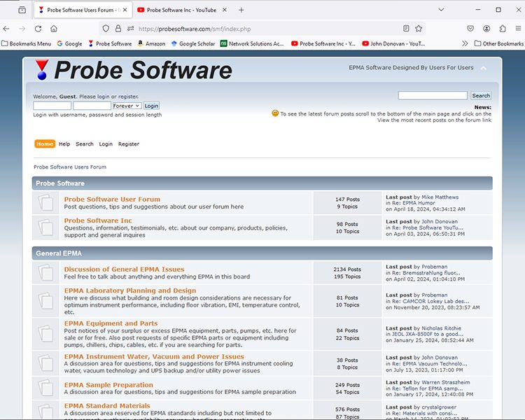Open a new tab with the plus icon
The width and height of the screenshot is (525, 420).
pyautogui.click(x=241, y=10)
